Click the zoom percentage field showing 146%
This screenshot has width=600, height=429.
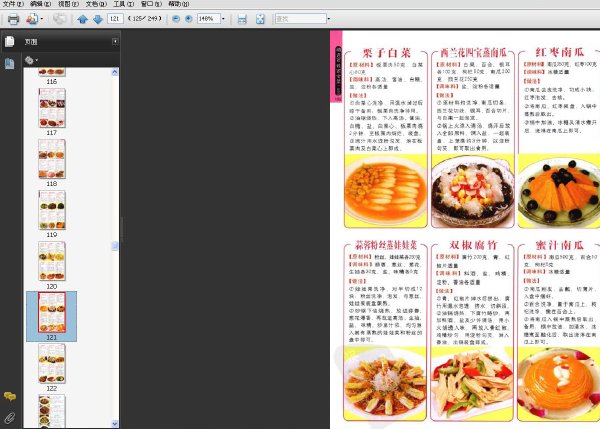click(x=209, y=18)
